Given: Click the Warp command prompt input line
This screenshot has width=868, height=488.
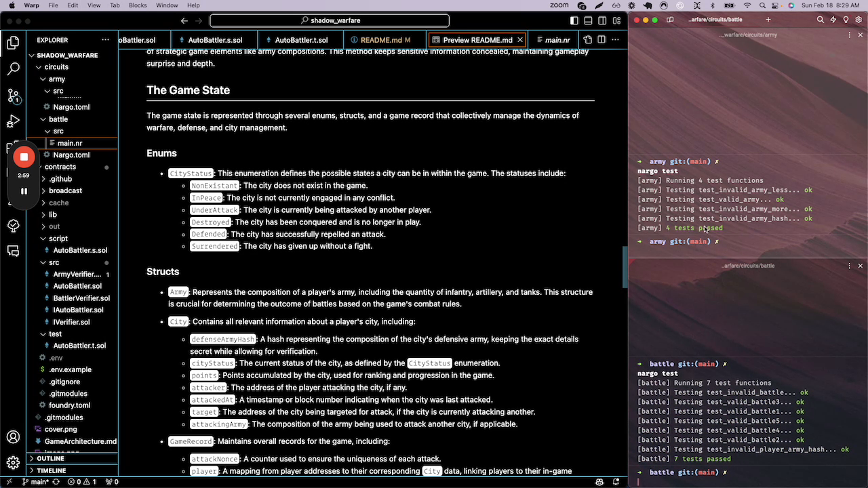Looking at the screenshot, I should [x=748, y=482].
